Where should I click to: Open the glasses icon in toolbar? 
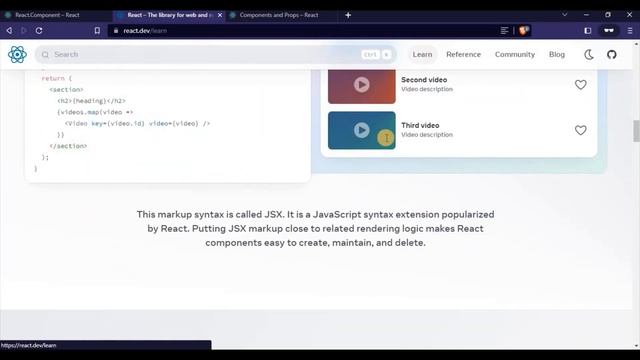point(609,31)
